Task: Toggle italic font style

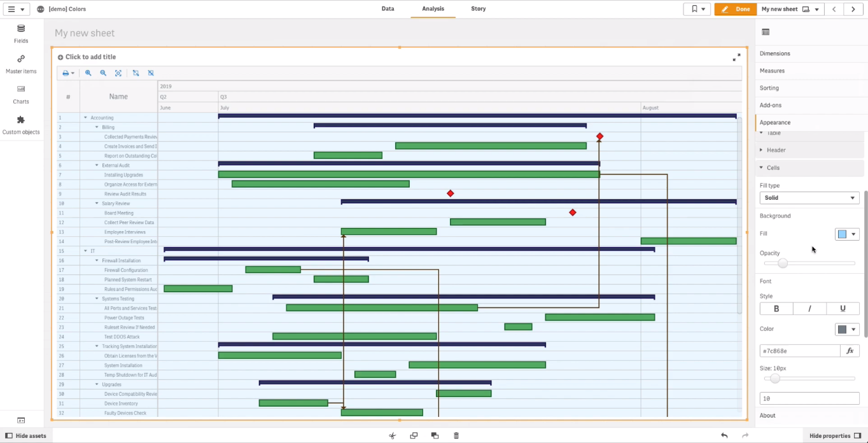Action: [x=809, y=309]
